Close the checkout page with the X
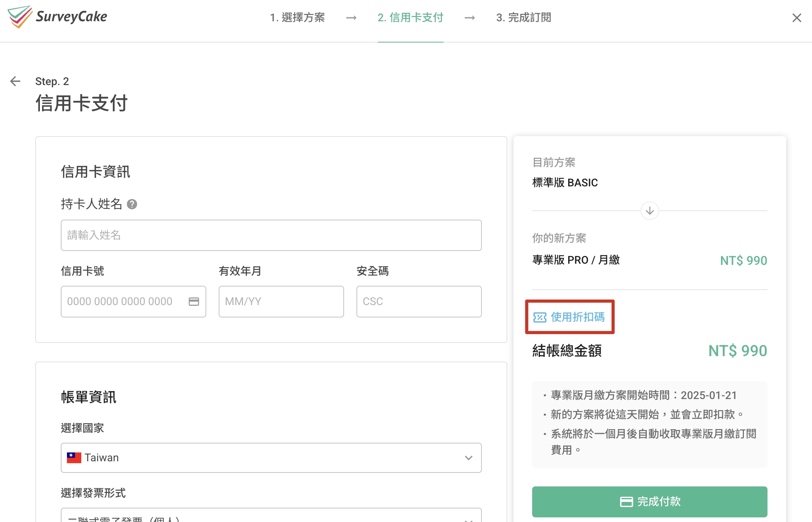The width and height of the screenshot is (812, 522). (x=796, y=18)
